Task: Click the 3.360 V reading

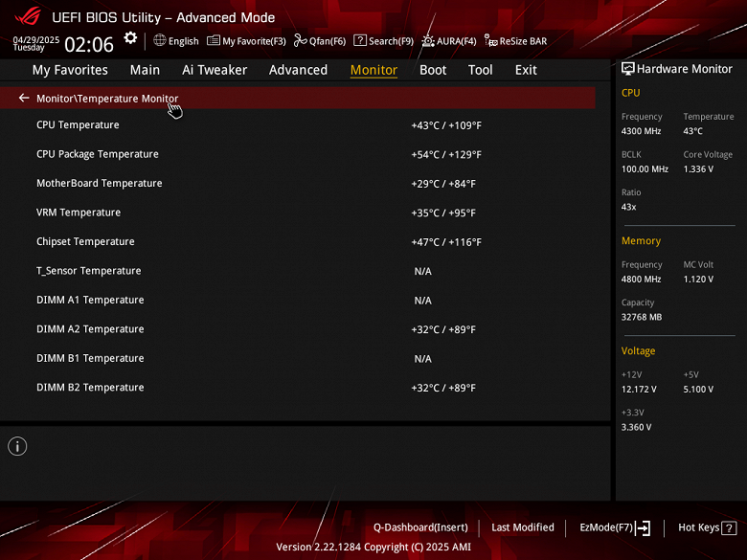Action: (x=637, y=427)
